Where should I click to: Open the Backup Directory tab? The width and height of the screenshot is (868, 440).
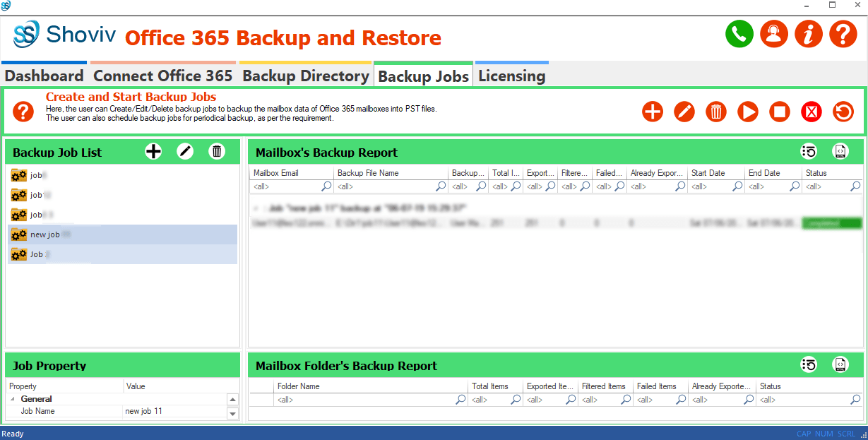click(x=305, y=76)
